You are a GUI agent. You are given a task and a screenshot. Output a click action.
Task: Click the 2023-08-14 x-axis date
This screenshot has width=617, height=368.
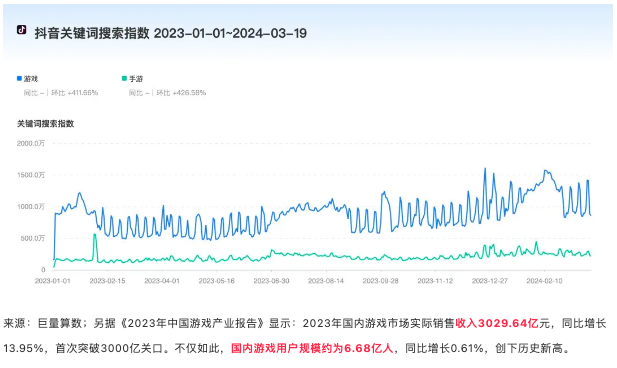(326, 281)
